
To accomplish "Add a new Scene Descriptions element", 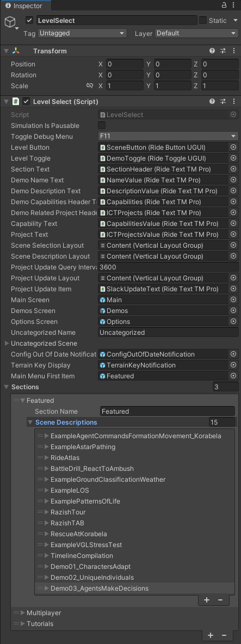I will pyautogui.click(x=207, y=600).
